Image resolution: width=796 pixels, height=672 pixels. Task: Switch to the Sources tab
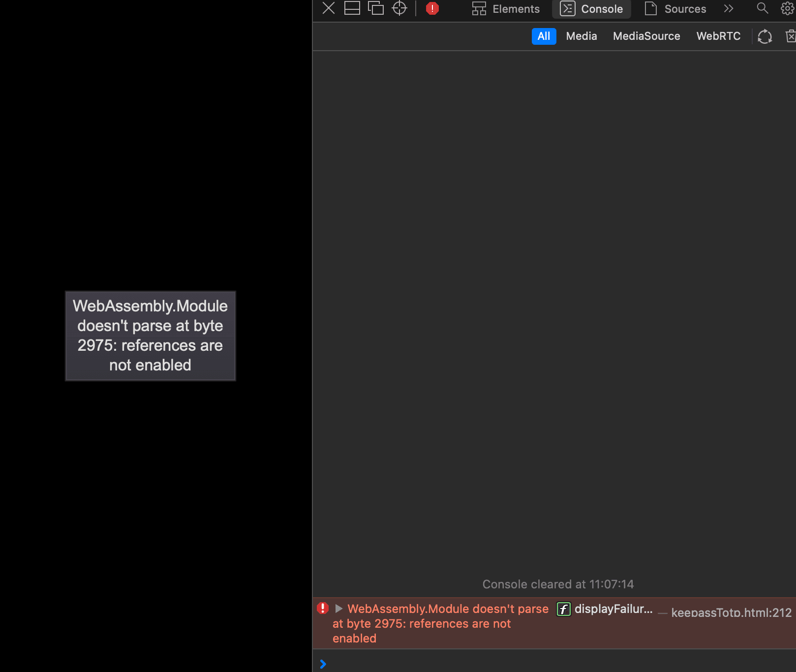pyautogui.click(x=684, y=8)
